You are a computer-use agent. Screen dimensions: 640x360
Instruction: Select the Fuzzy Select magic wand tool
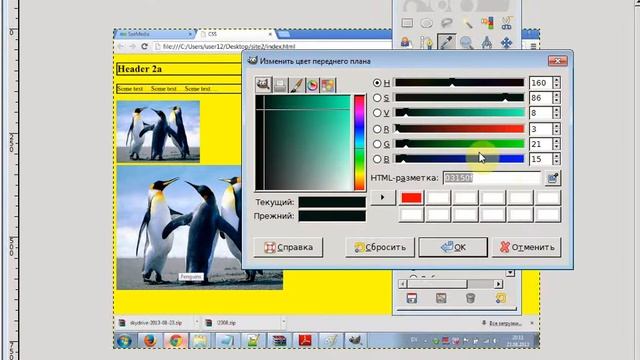point(467,23)
